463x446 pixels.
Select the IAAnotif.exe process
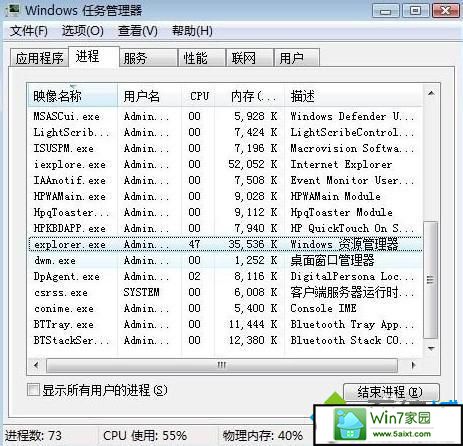click(x=225, y=180)
